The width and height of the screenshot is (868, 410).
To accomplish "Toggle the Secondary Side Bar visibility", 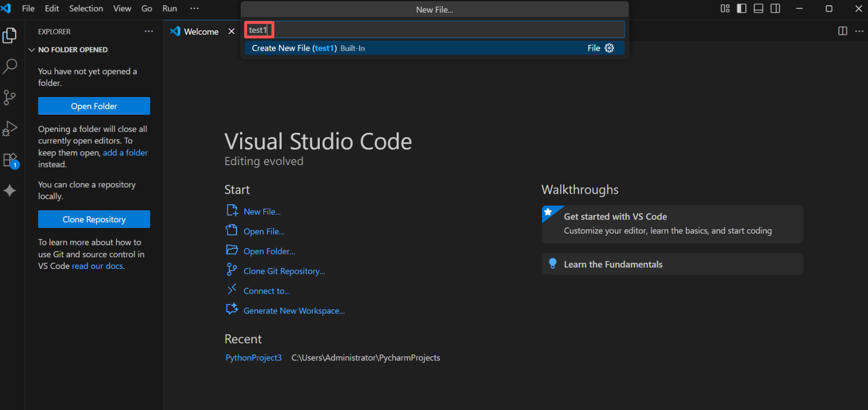I will coord(775,9).
